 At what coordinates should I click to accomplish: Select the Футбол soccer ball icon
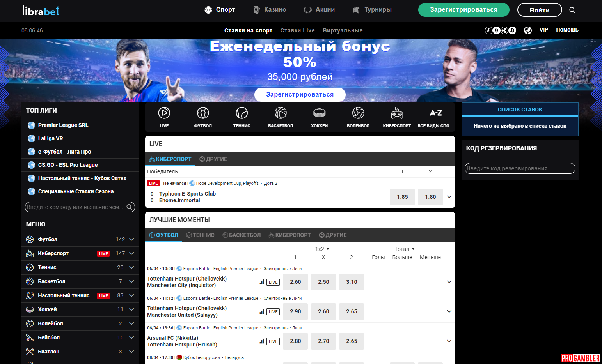tap(203, 113)
